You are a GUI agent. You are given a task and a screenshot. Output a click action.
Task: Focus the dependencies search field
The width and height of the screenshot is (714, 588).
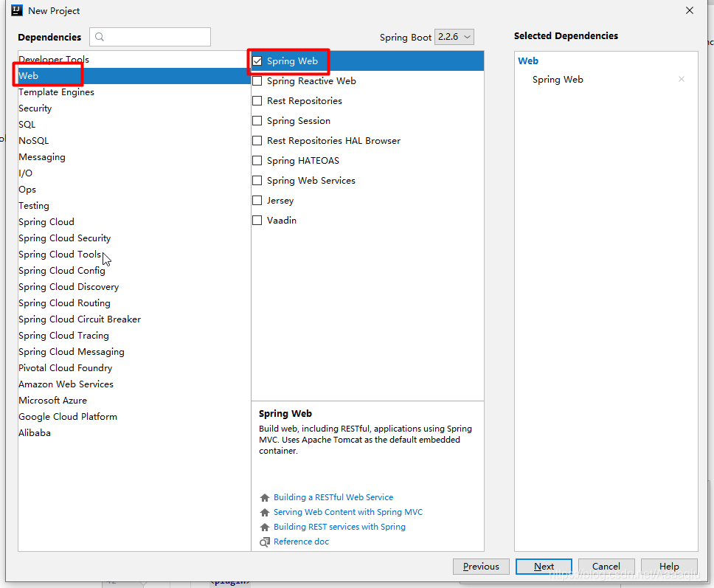pyautogui.click(x=150, y=37)
